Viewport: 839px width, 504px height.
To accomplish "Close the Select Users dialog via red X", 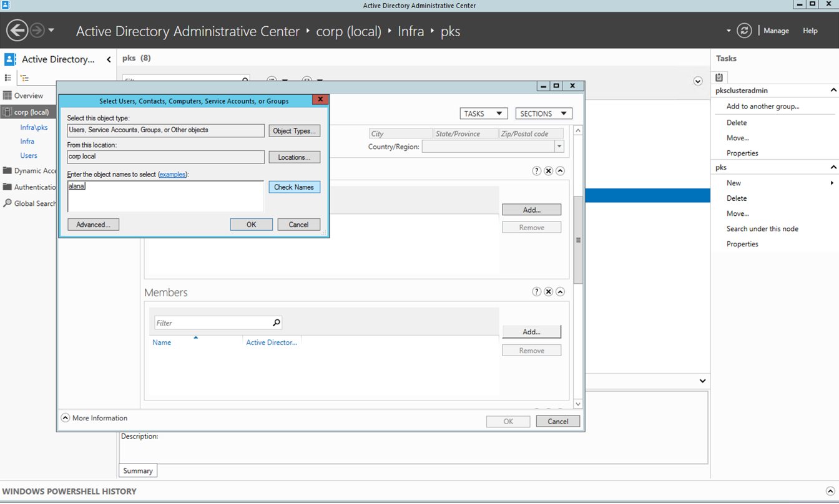I will pyautogui.click(x=320, y=100).
